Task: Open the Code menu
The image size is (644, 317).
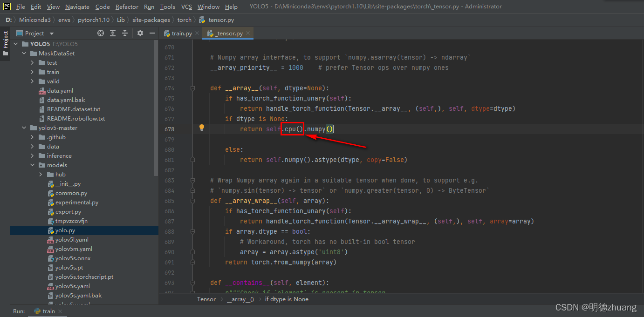Action: (103, 7)
